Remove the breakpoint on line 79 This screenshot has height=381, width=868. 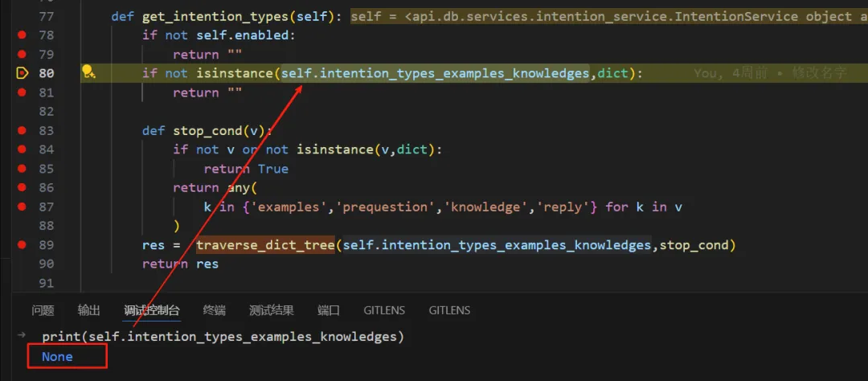[x=22, y=55]
